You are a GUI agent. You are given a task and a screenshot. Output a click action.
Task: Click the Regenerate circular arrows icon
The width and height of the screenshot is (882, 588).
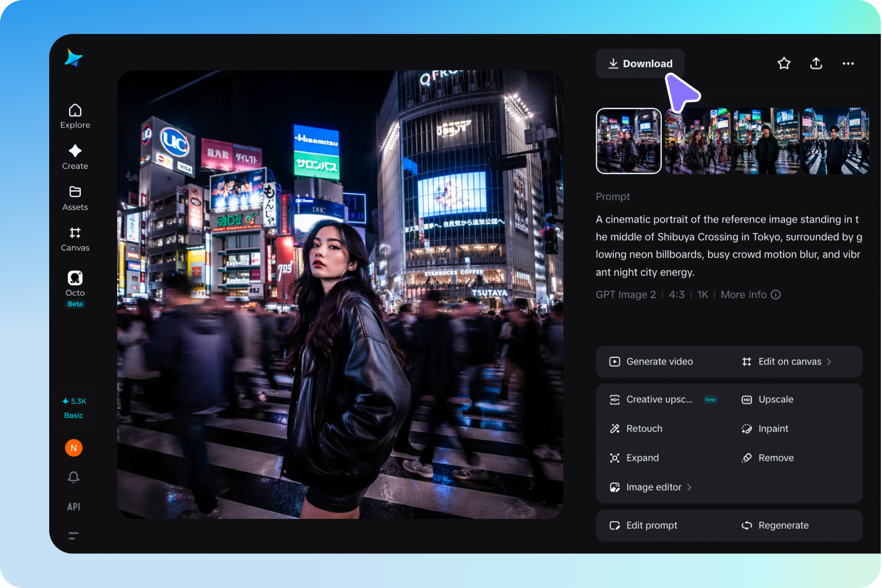coord(747,525)
